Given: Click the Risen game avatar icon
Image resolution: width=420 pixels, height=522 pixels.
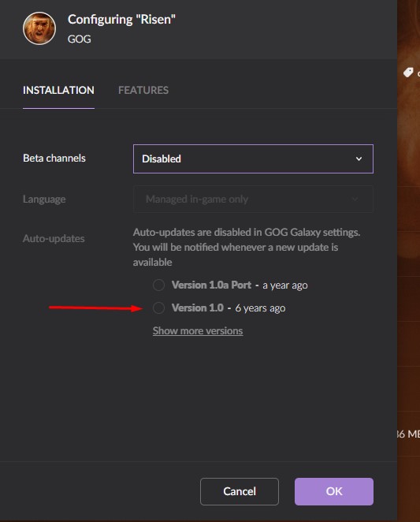Looking at the screenshot, I should tap(39, 28).
